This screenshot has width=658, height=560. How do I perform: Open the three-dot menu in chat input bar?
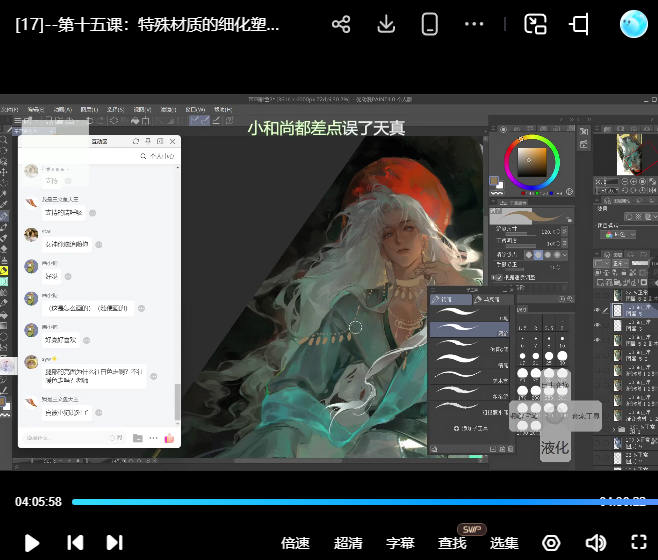153,438
